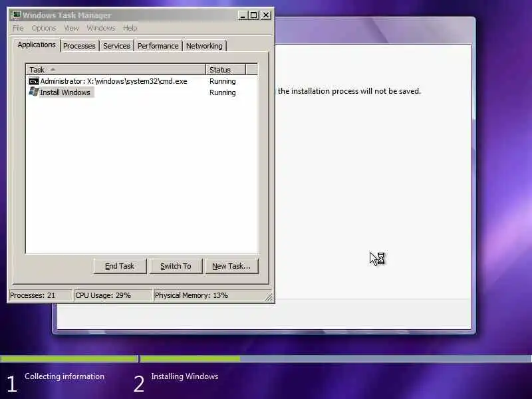This screenshot has width=532, height=399.
Task: Click the Switch To button
Action: (176, 266)
